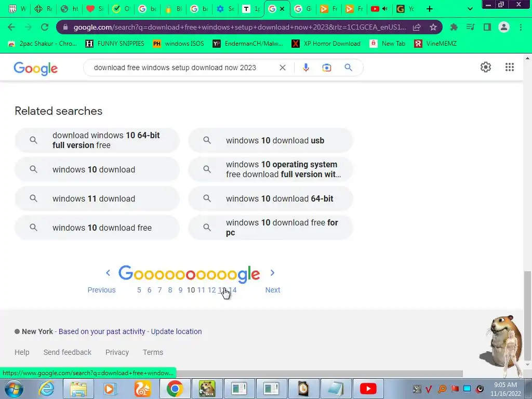Select related search 'download windows 10 64-bit full version free'
532x399 pixels.
(97, 140)
